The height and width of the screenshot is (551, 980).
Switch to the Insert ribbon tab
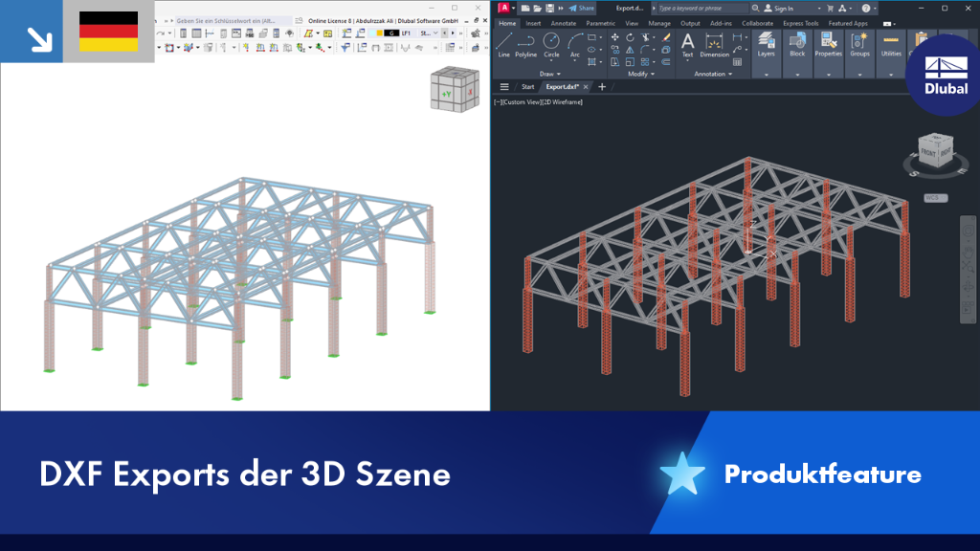click(x=533, y=23)
